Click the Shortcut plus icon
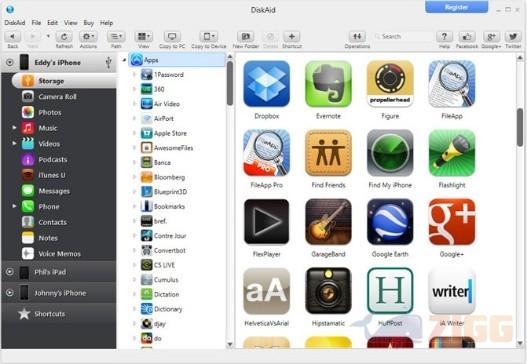 point(292,36)
